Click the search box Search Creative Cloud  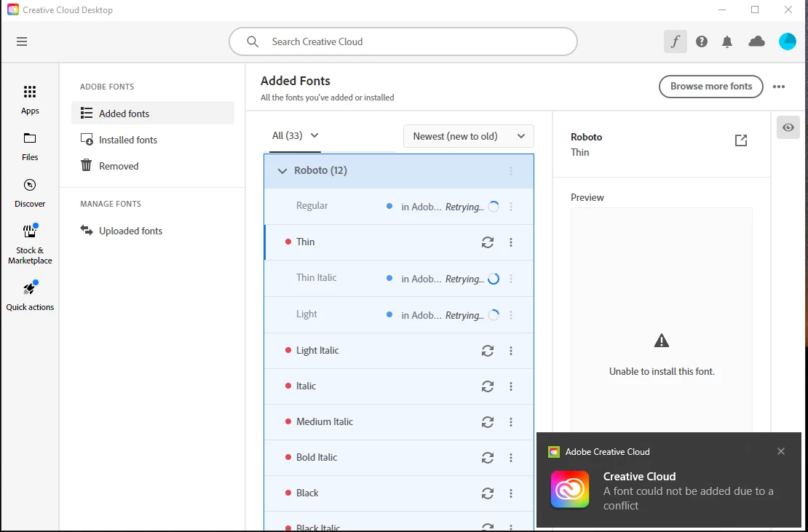[x=403, y=41]
